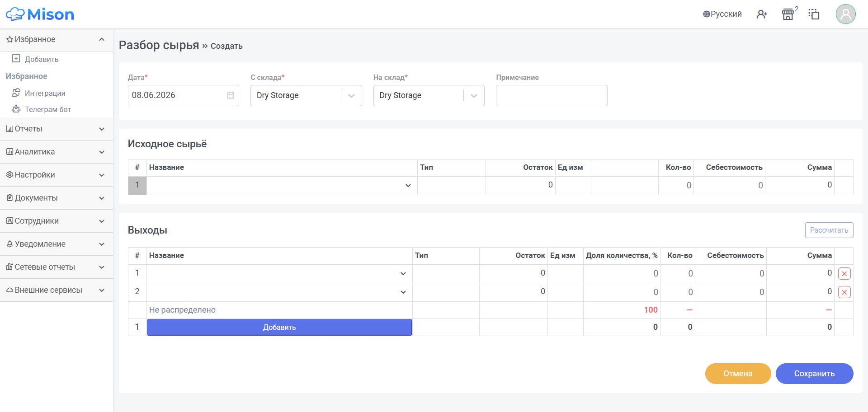Click the Рассчитать button
The image size is (868, 412).
click(x=829, y=230)
